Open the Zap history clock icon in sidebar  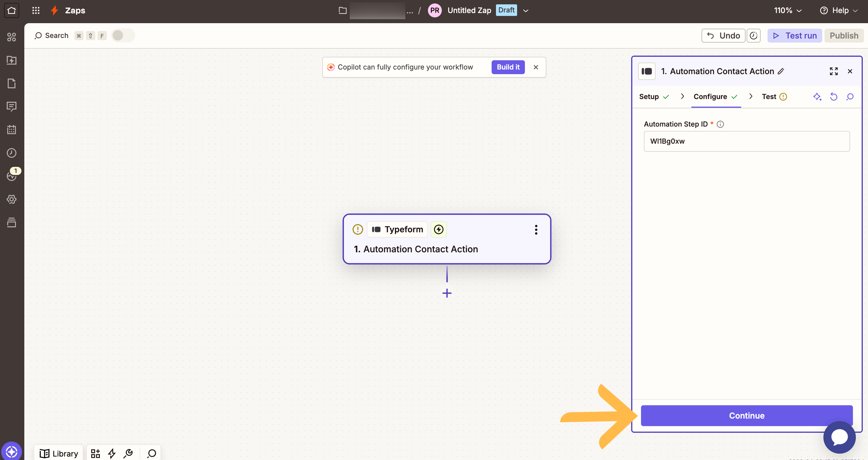click(x=12, y=153)
